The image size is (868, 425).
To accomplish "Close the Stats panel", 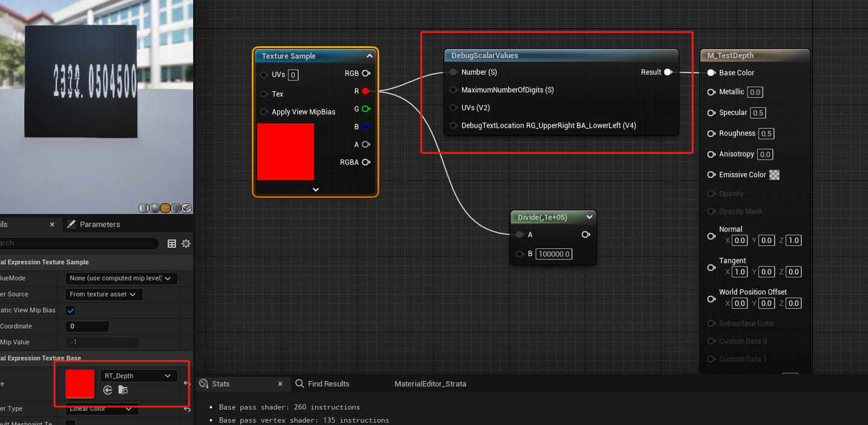I will pyautogui.click(x=280, y=383).
